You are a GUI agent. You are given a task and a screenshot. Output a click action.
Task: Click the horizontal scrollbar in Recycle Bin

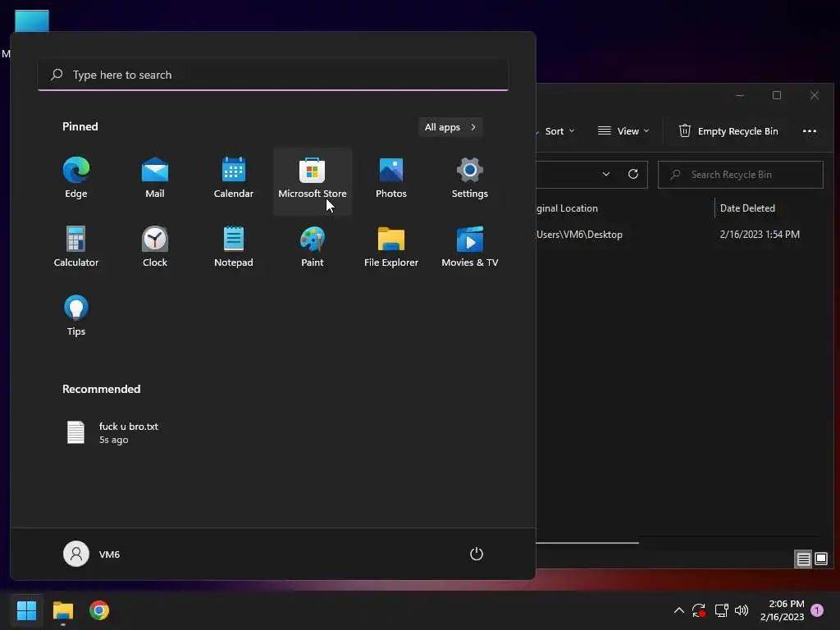click(587, 543)
